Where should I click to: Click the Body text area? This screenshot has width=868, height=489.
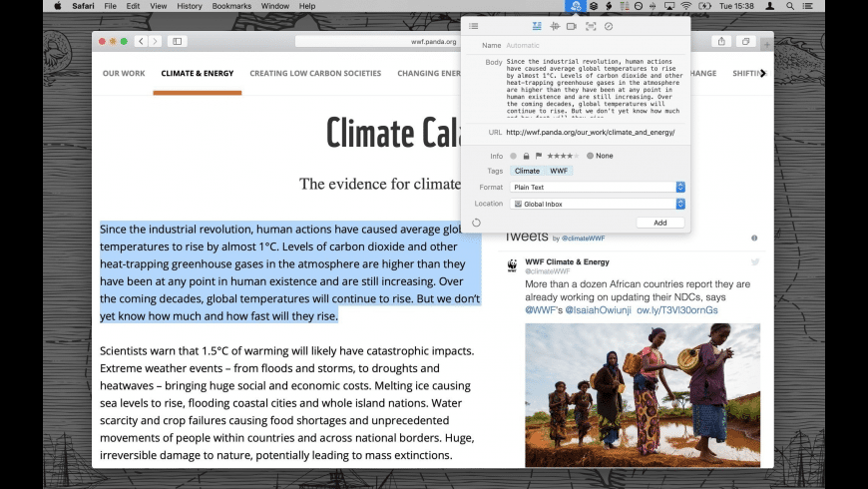point(595,89)
